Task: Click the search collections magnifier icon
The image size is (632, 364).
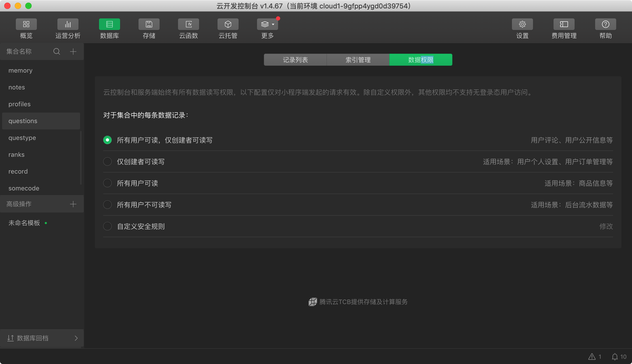Action: tap(57, 52)
